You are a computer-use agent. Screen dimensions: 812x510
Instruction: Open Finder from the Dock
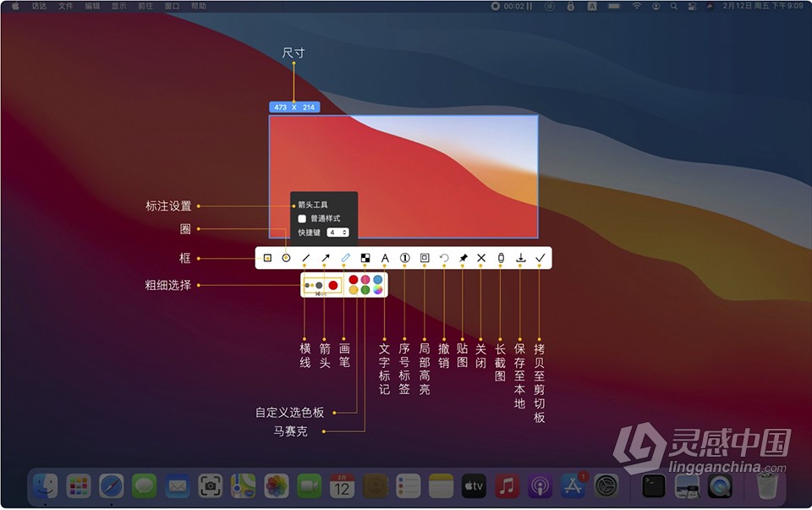tap(45, 485)
